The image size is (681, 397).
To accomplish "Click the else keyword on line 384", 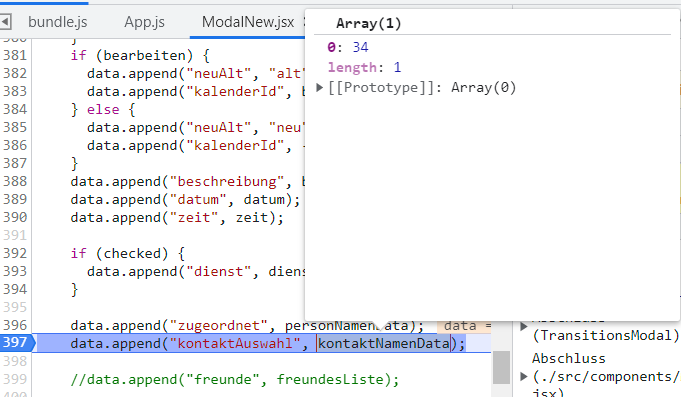I will [x=103, y=109].
